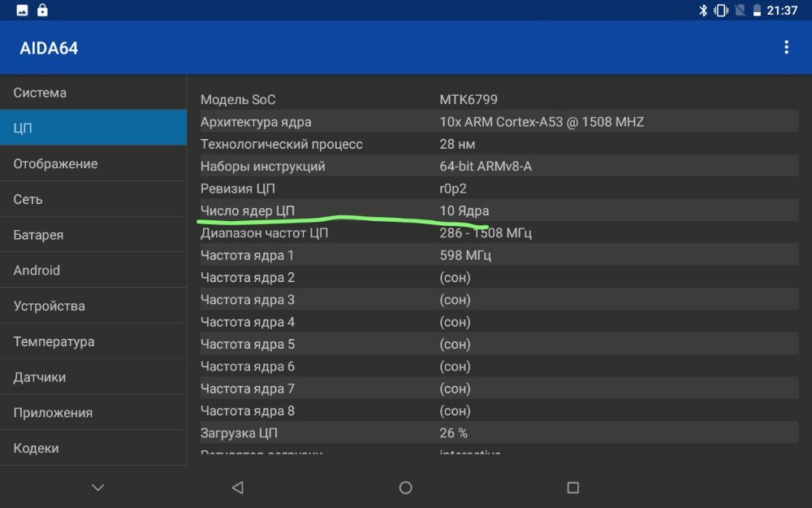Tap the Android back navigation button
Viewport: 812px width, 508px height.
[238, 487]
